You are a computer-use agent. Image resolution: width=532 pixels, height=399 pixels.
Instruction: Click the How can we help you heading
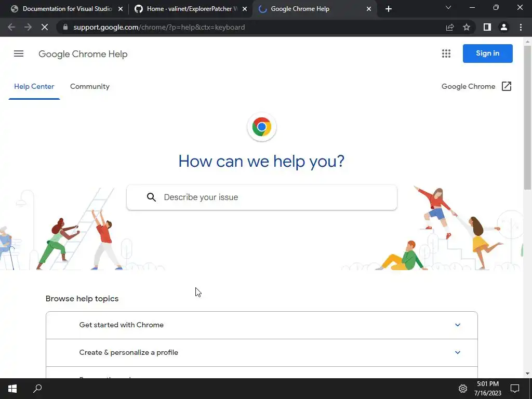262,161
